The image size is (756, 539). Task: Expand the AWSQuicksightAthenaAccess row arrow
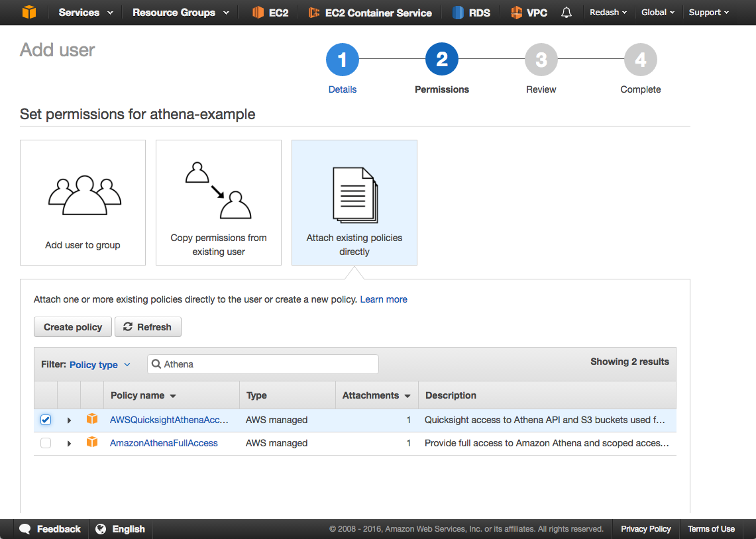[x=69, y=420]
